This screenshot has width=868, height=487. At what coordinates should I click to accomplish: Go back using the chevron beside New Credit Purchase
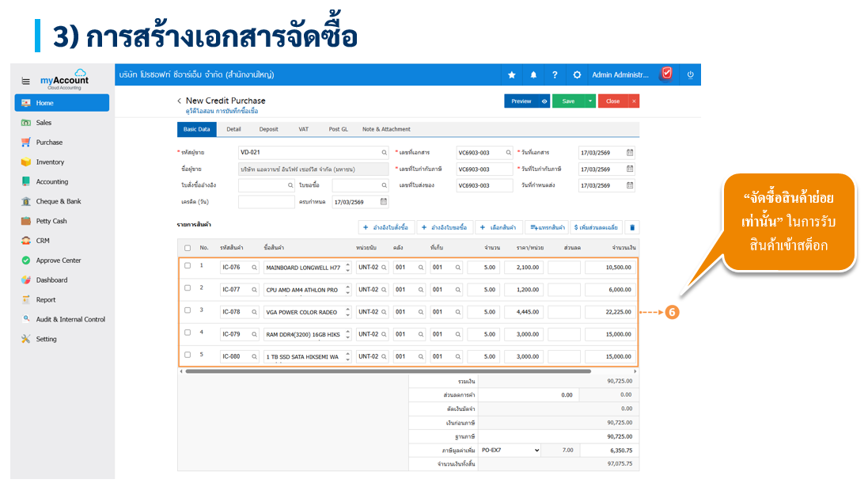point(179,101)
